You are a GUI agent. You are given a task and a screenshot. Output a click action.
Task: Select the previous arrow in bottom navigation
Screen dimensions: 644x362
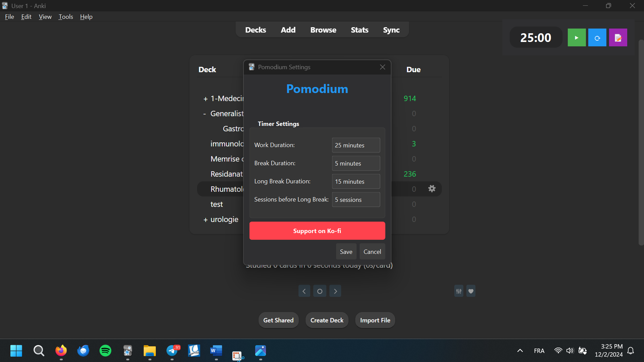click(x=304, y=291)
